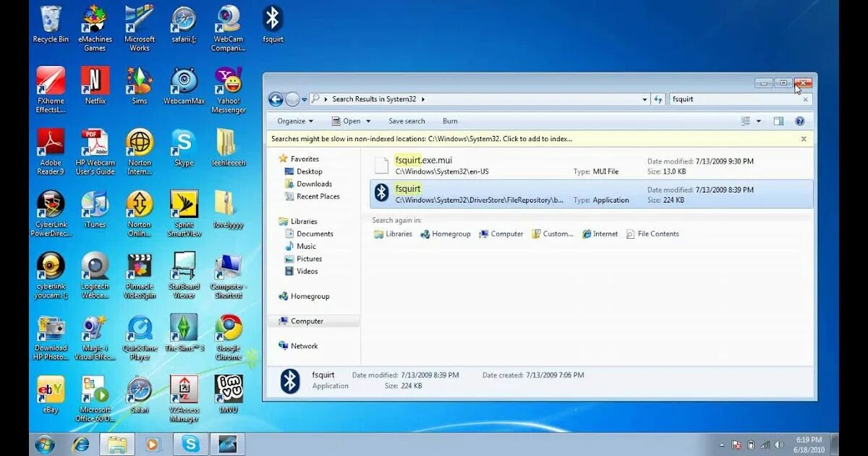Open Windows Media Player from the taskbar
This screenshot has height=456, width=868.
coord(153,444)
